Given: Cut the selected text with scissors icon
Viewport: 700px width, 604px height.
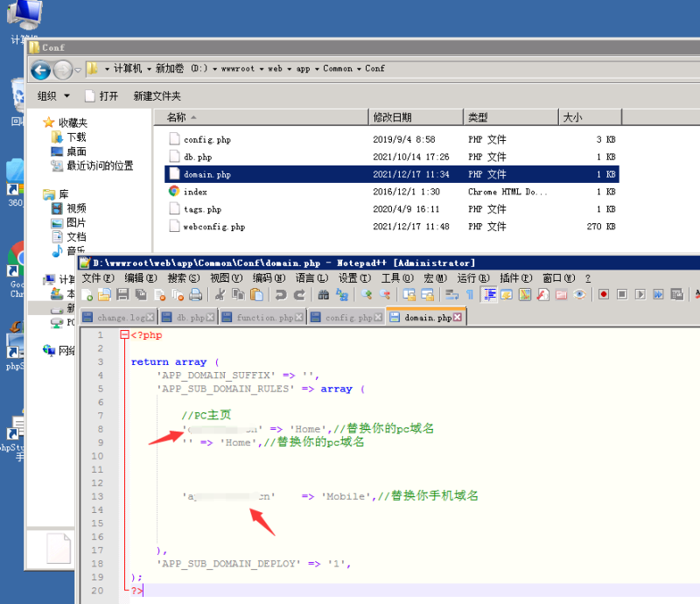Looking at the screenshot, I should tap(220, 295).
